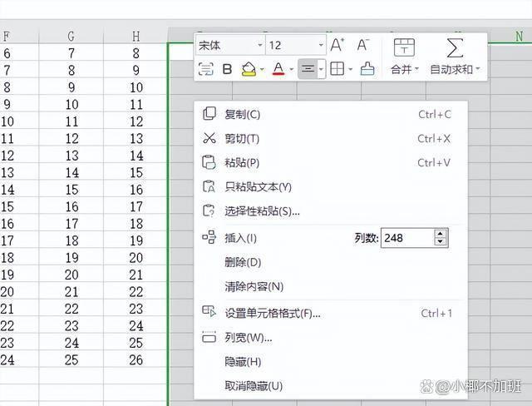Increase column count with stepper up arrow

click(x=440, y=234)
